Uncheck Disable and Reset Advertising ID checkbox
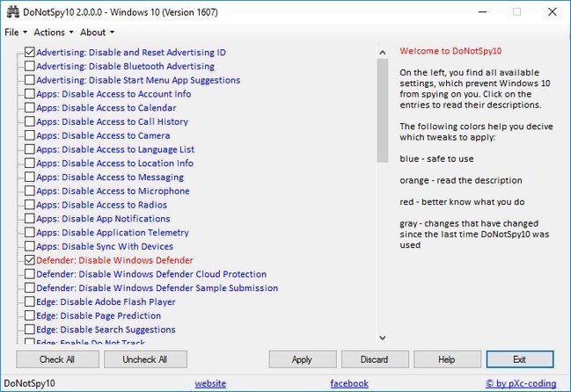Screen dimensions: 571x392 [x=30, y=53]
